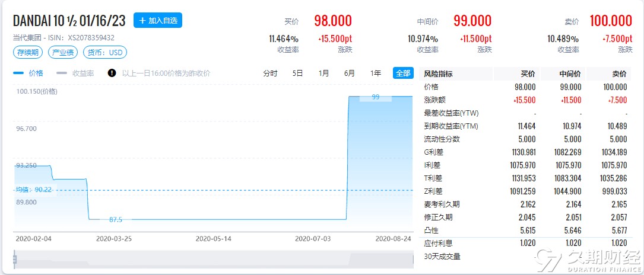Click the 货币：USD tag
644x275 pixels.
104,53
